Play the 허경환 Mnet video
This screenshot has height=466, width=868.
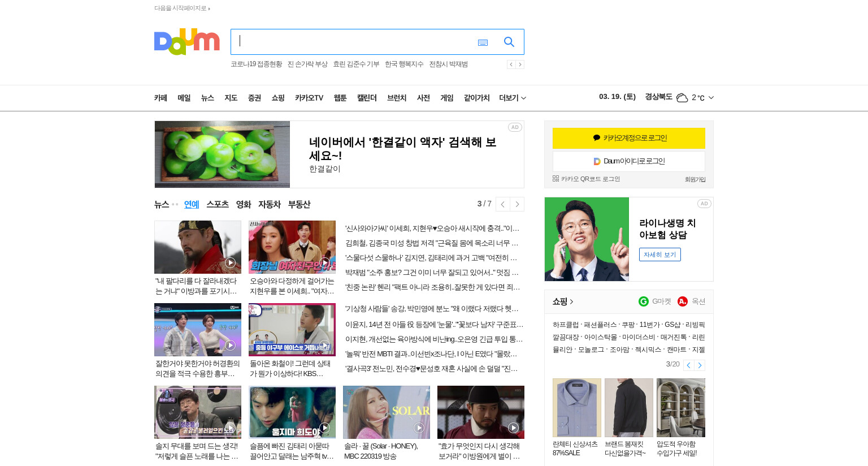tap(198, 330)
